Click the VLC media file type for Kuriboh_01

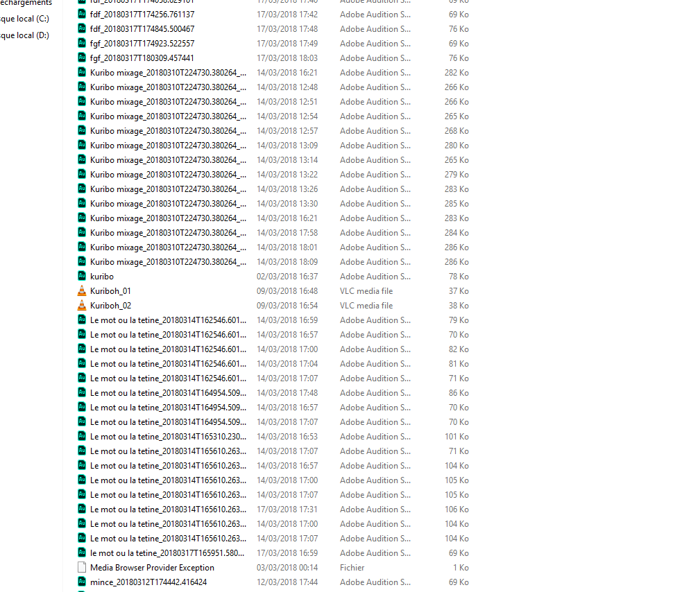[366, 291]
